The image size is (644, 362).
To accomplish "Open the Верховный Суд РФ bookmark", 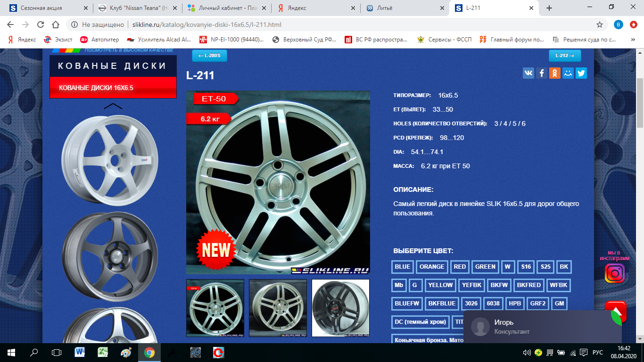I will [x=304, y=40].
